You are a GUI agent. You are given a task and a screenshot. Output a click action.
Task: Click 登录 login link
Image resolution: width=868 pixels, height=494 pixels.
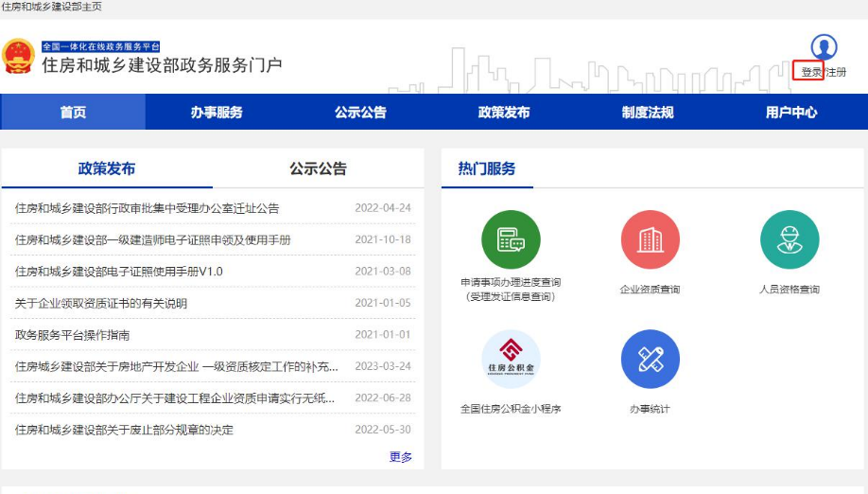tap(810, 72)
